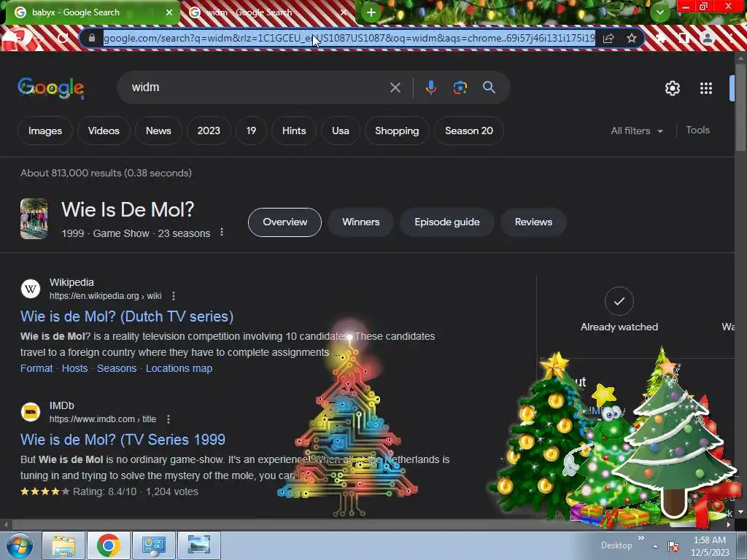Expand the Desktop toolbar chevron
Viewport: 747px width, 560px height.
[641, 538]
